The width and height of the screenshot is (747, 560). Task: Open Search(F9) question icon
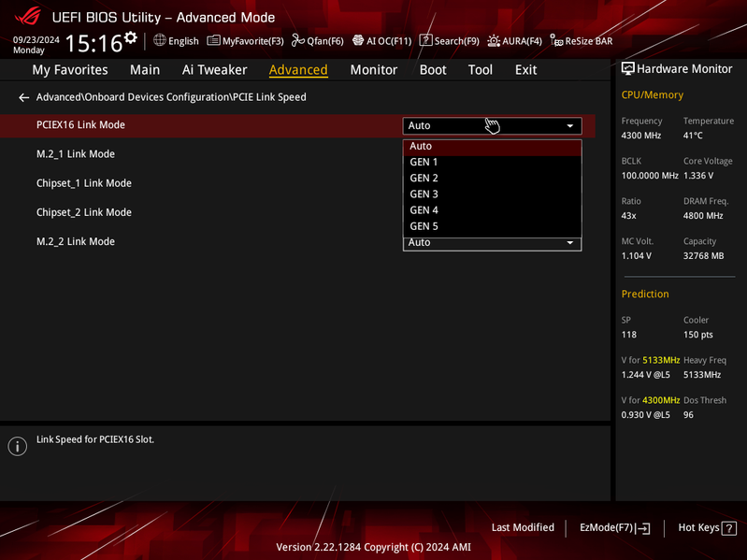pos(426,40)
